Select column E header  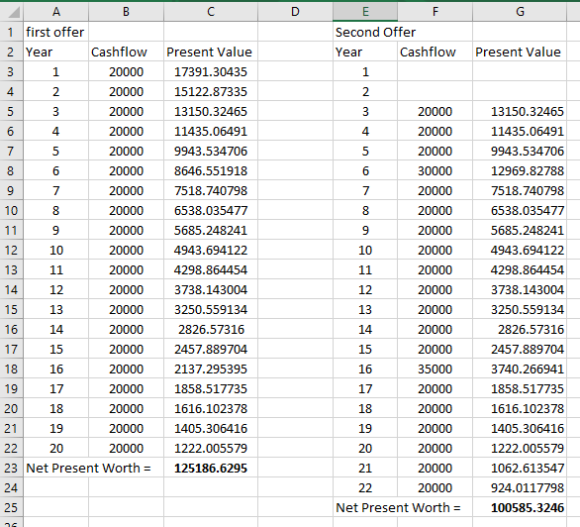pyautogui.click(x=365, y=12)
